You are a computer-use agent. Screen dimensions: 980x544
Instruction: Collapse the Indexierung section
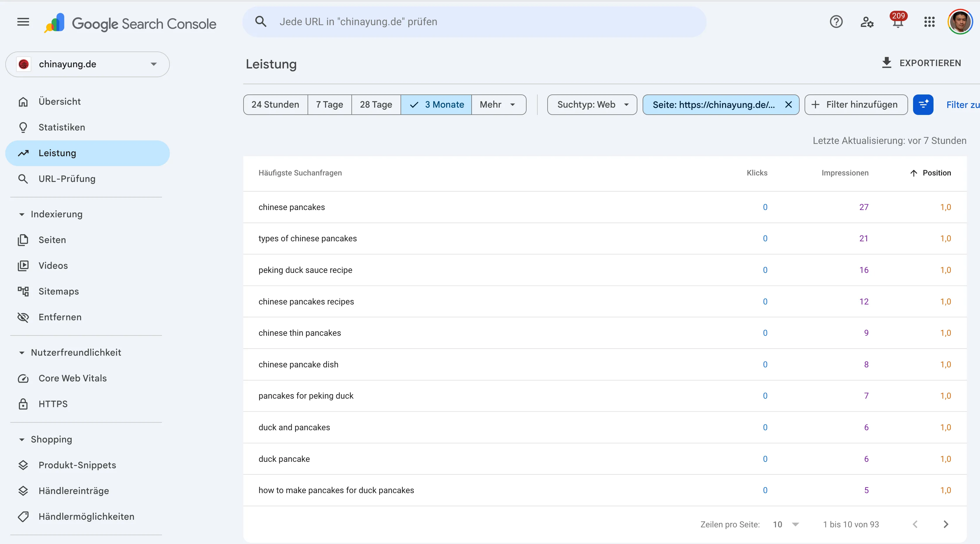tap(22, 215)
